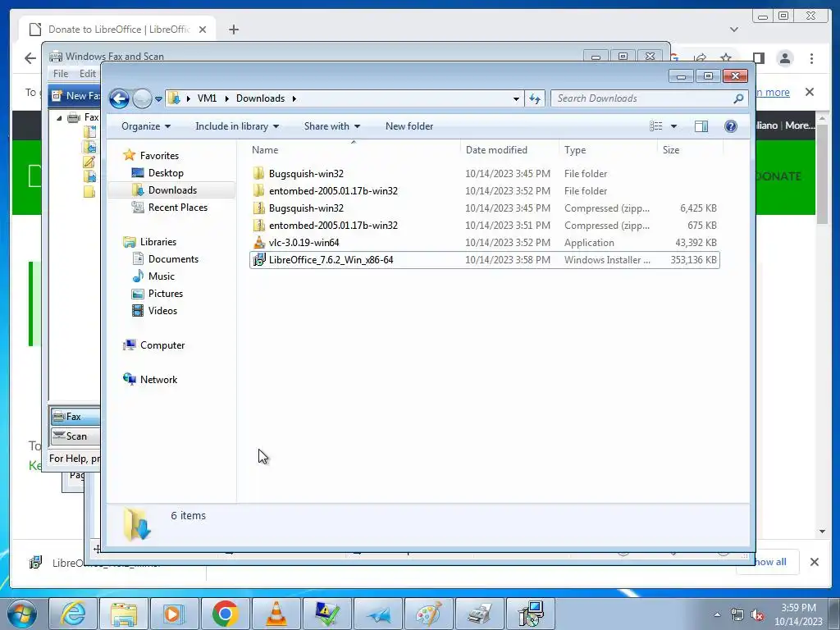840x630 pixels.
Task: Bookmark this page with the star
Action: 726,58
